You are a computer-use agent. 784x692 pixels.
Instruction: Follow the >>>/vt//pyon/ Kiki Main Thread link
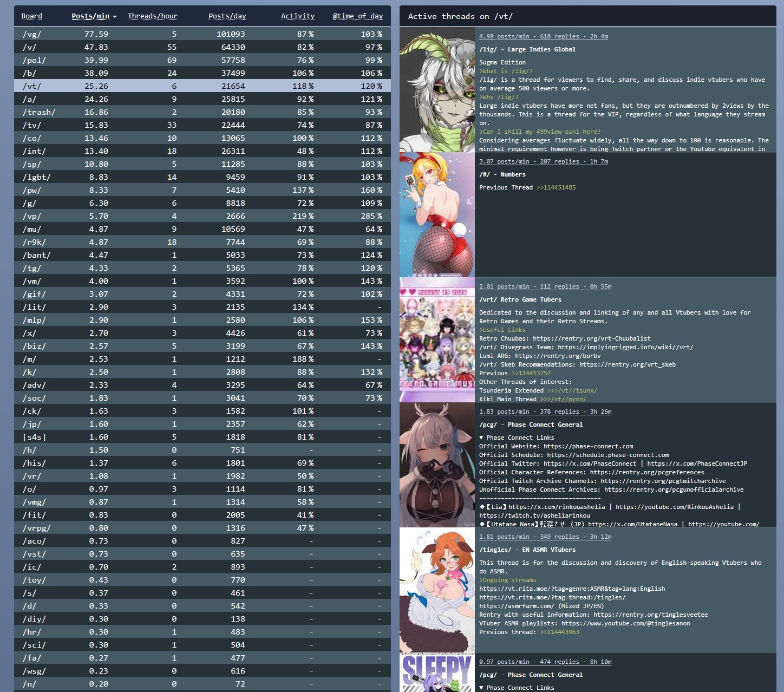click(563, 399)
